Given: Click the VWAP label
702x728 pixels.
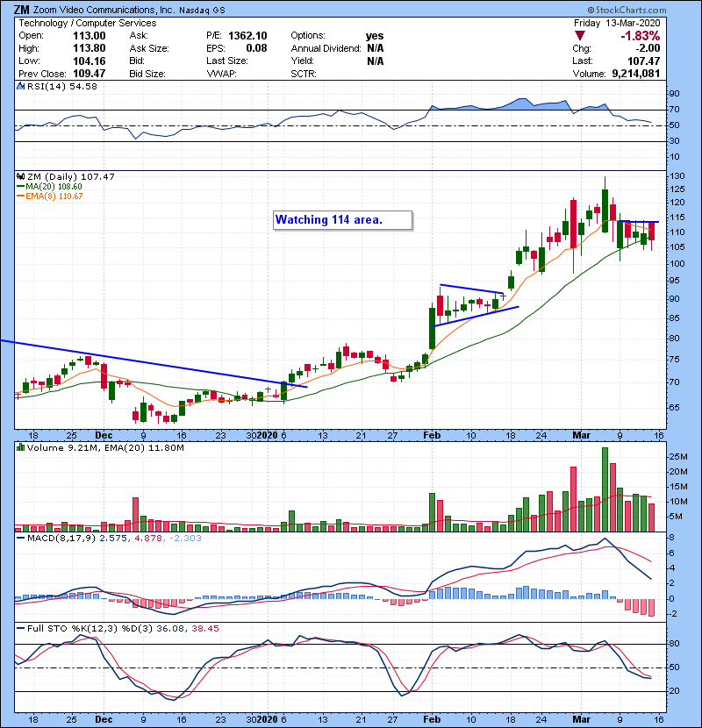Looking at the screenshot, I should coord(222,74).
